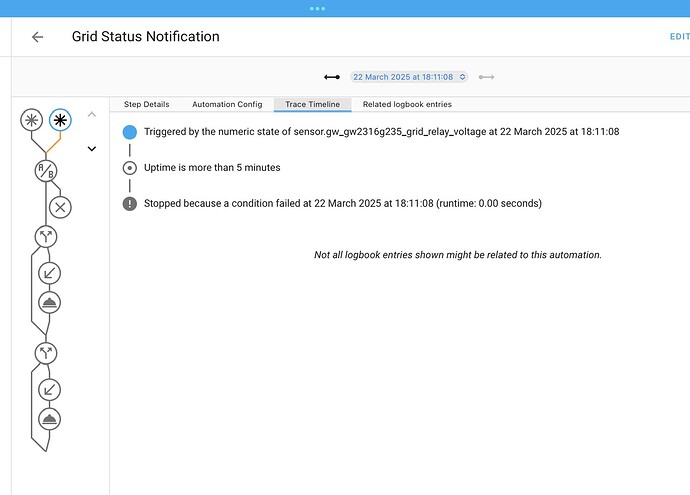Click the first (grey) trigger node
The image size is (690, 495).
point(32,121)
